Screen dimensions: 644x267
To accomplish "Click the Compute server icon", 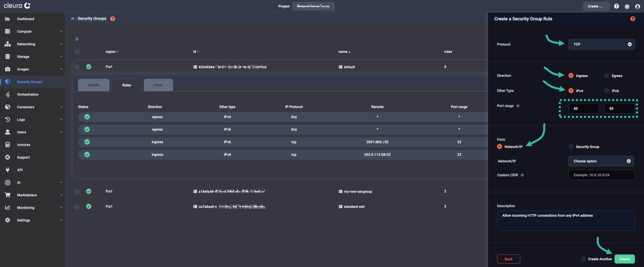I will tap(7, 31).
